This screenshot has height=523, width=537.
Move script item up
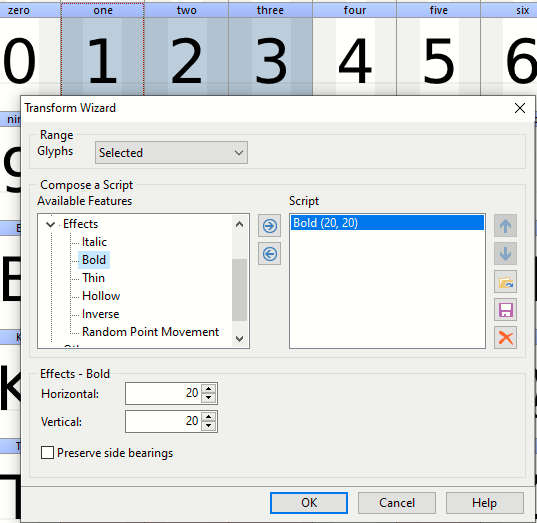point(505,226)
